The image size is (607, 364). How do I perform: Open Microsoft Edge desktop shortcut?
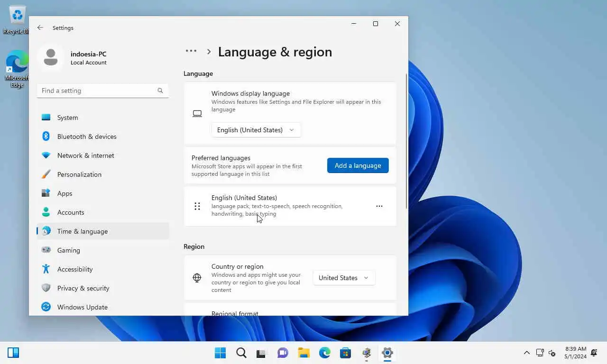coord(17,69)
